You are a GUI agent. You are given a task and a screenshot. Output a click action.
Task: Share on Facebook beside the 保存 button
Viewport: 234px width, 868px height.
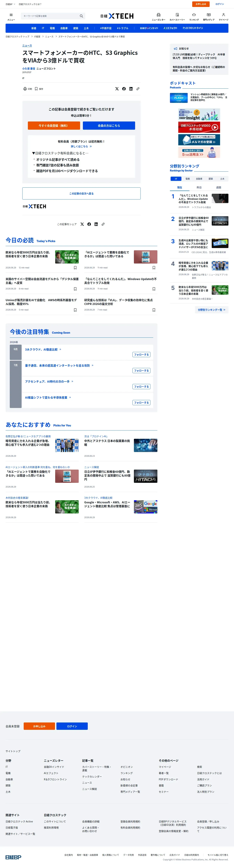(124, 89)
